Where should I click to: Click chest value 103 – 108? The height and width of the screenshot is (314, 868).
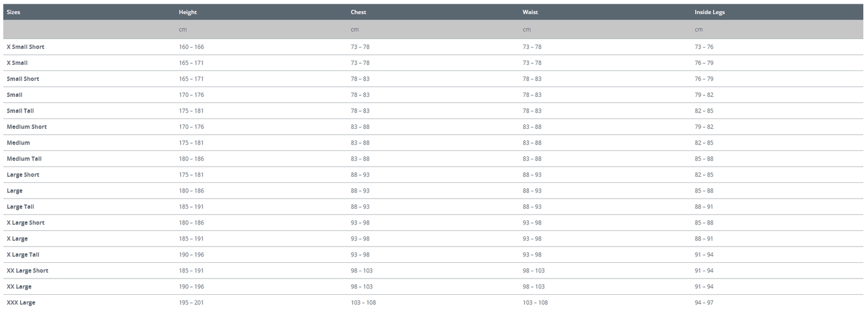pos(363,303)
